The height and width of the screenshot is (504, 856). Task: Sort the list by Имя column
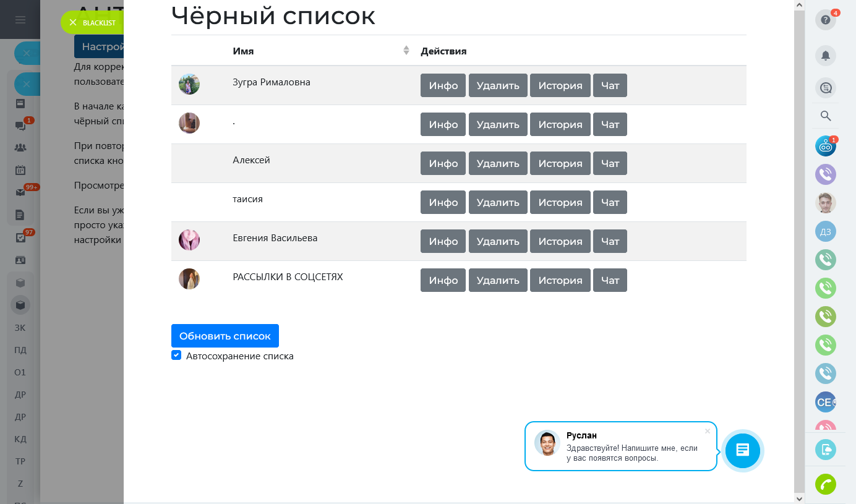[x=406, y=51]
